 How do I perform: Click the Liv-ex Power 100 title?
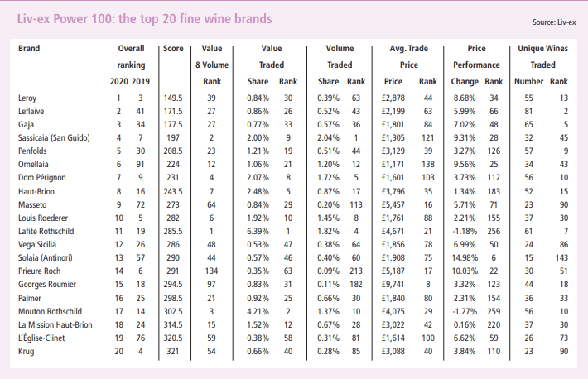coord(144,19)
